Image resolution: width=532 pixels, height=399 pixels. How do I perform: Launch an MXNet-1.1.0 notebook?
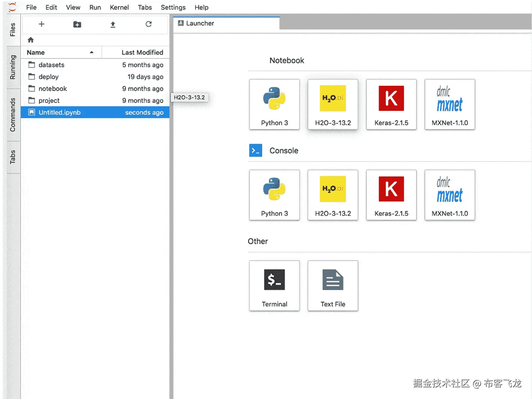point(450,104)
